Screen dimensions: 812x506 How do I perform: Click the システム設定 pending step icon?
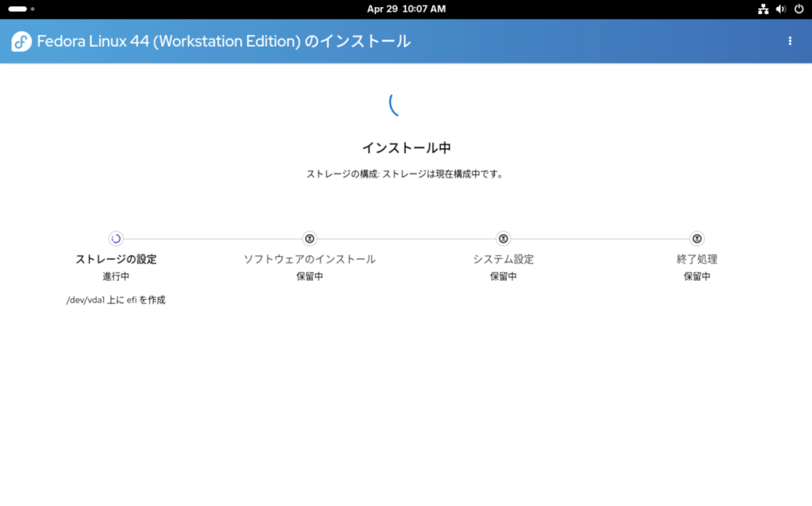[503, 239]
